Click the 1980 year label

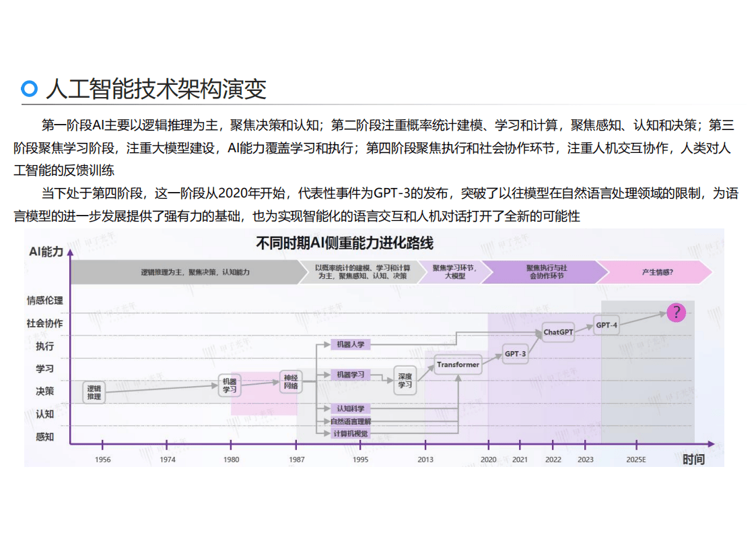click(x=231, y=460)
